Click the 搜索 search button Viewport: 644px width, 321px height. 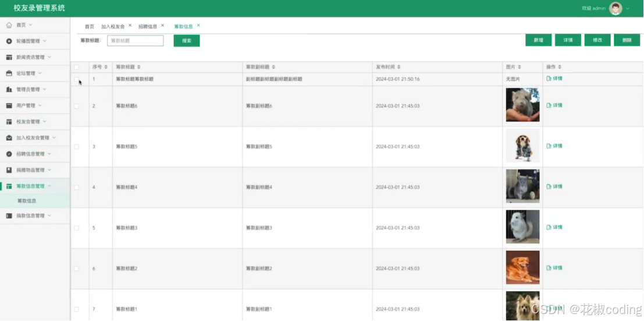pyautogui.click(x=187, y=41)
